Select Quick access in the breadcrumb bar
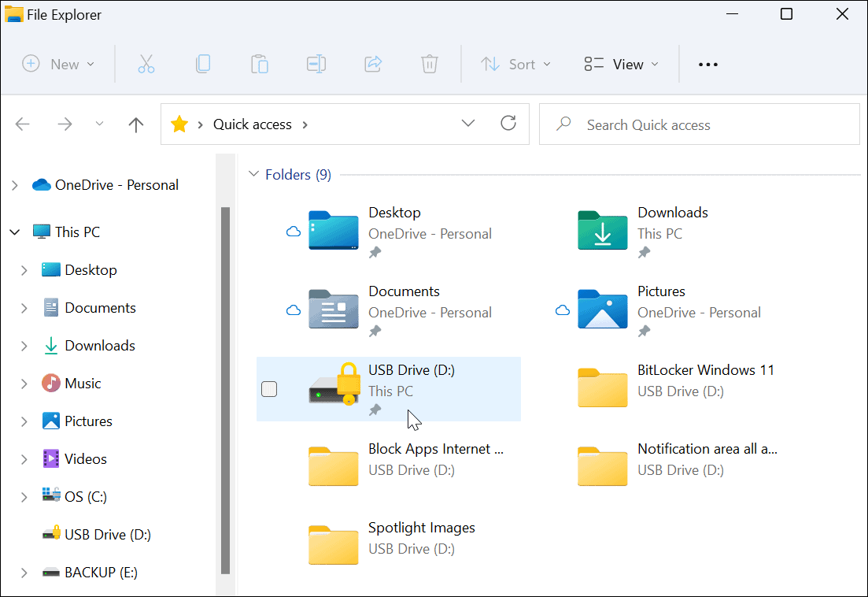This screenshot has height=597, width=868. coord(252,124)
